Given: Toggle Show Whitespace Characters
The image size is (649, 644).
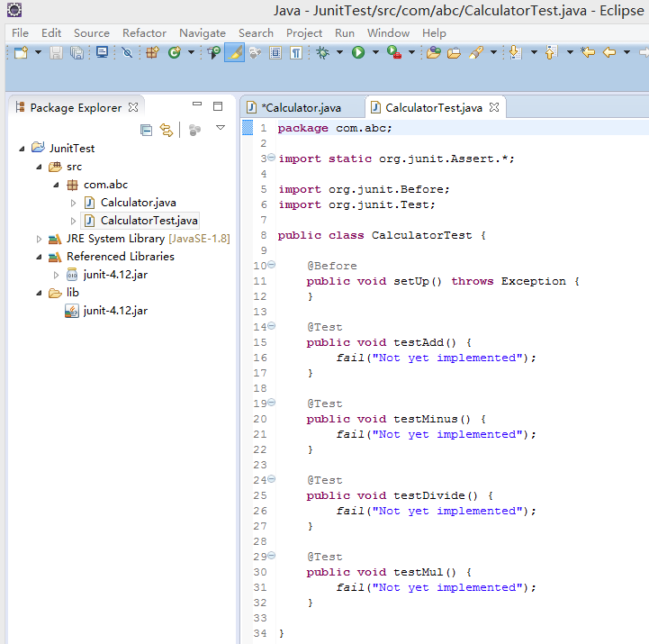Looking at the screenshot, I should (x=296, y=52).
